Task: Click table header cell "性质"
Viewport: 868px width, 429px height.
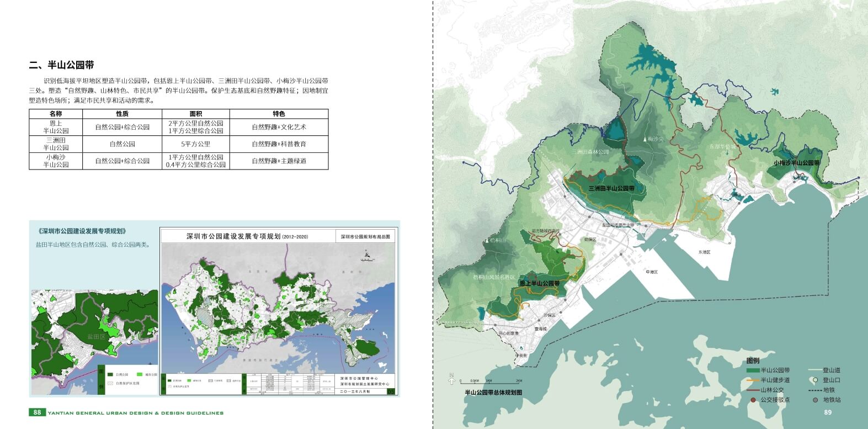Action: point(122,114)
